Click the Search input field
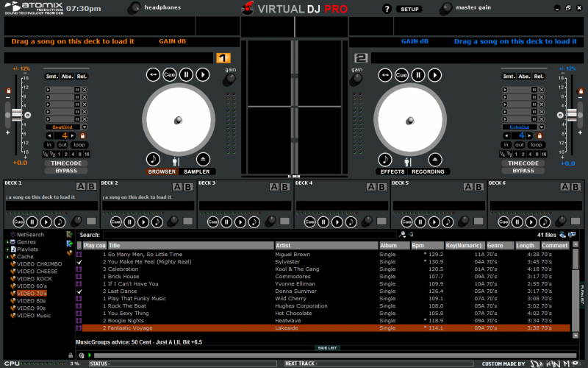Image resolution: width=588 pixels, height=368 pixels. (249, 235)
